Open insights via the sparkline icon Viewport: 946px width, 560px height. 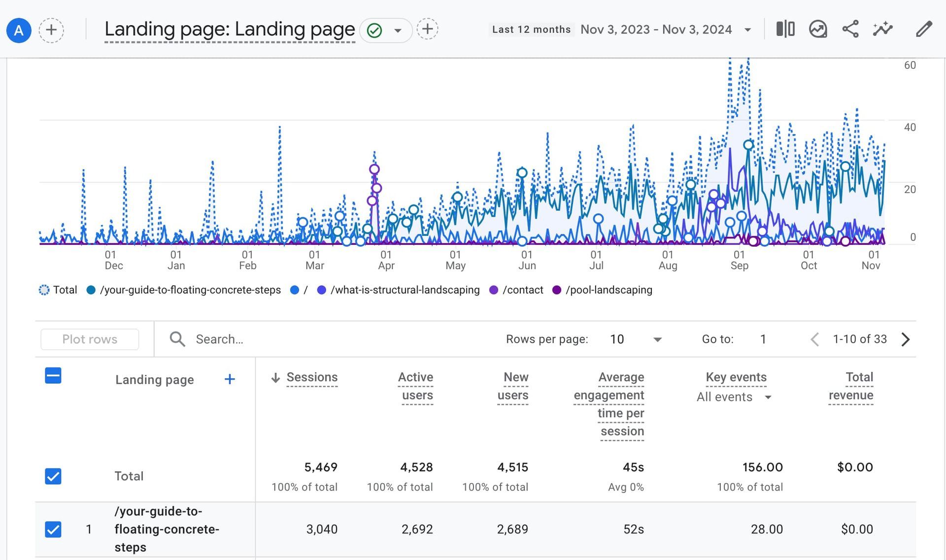pos(883,30)
